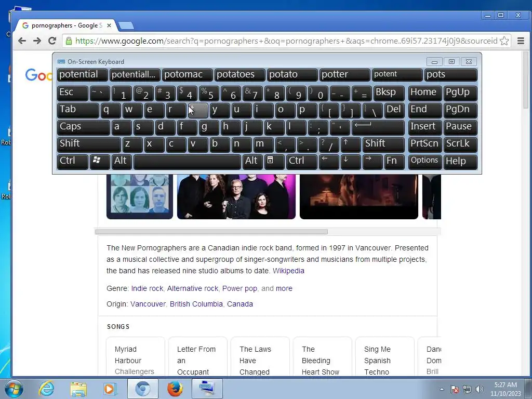
Task: Toggle the right Ctrl key
Action: tap(302, 162)
